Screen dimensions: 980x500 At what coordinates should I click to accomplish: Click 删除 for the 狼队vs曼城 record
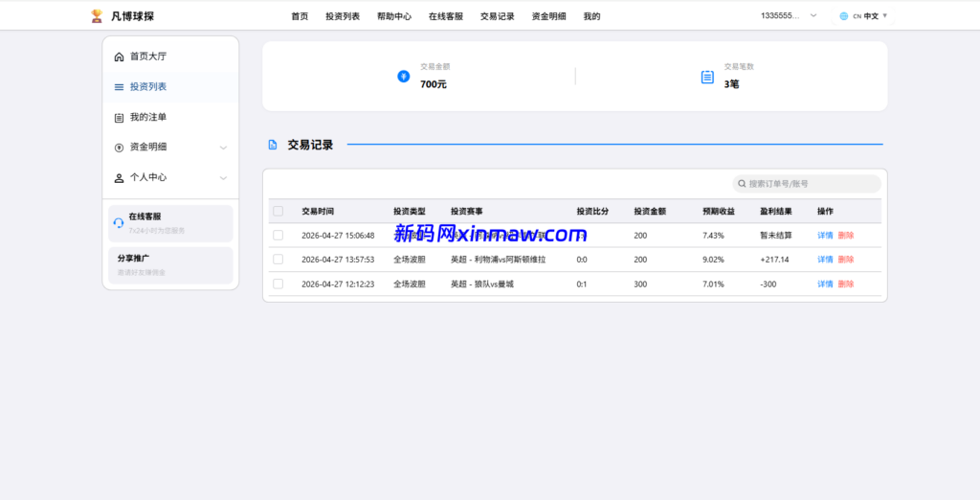pyautogui.click(x=846, y=284)
